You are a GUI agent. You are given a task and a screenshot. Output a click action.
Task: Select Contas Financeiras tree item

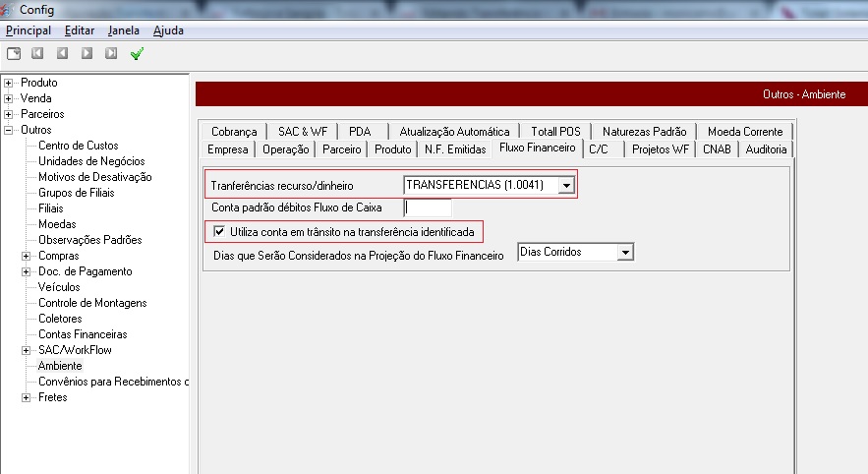pyautogui.click(x=83, y=334)
